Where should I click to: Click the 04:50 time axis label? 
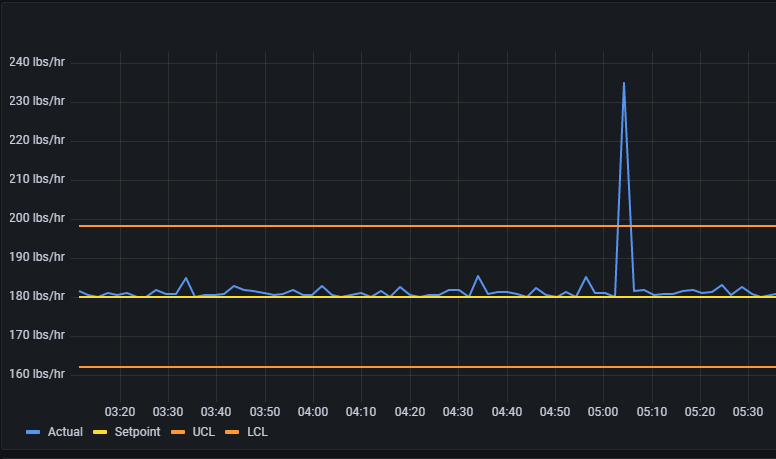tap(555, 412)
